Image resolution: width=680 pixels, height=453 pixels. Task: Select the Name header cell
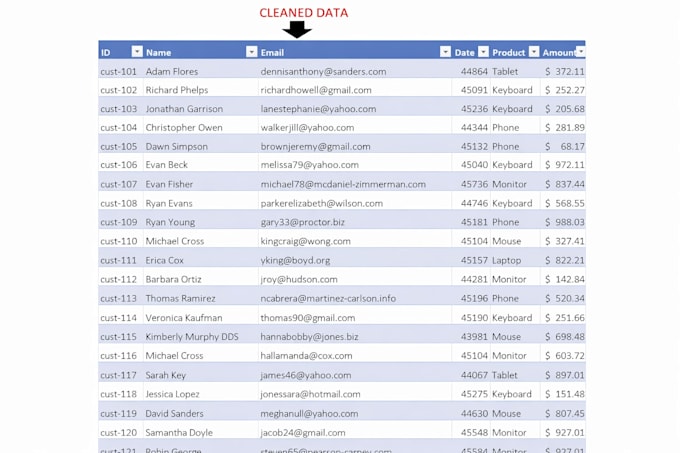pyautogui.click(x=158, y=52)
